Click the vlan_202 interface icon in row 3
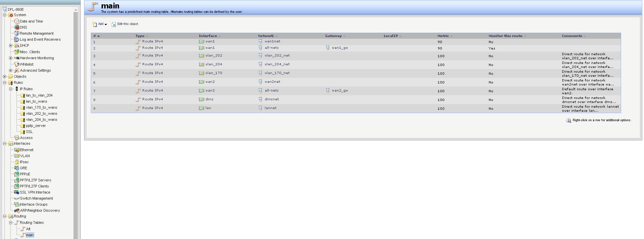Image resolution: width=644 pixels, height=239 pixels. point(201,56)
